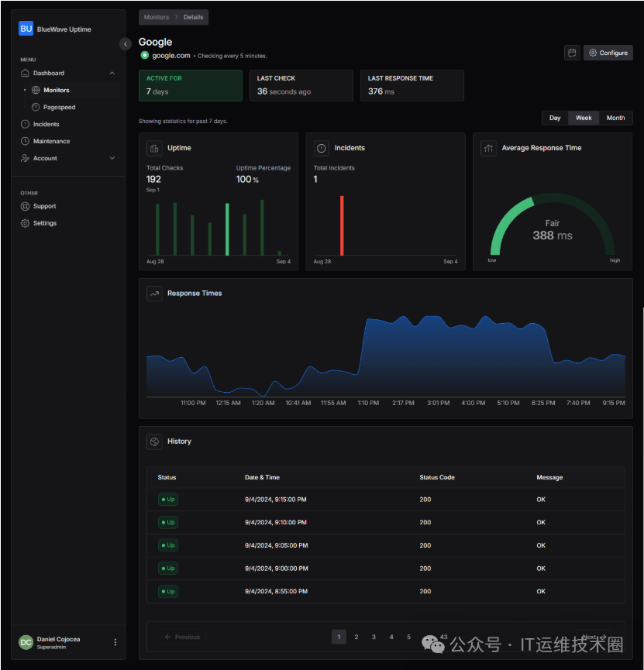Click the Message column header
This screenshot has width=644, height=670.
pyautogui.click(x=549, y=478)
